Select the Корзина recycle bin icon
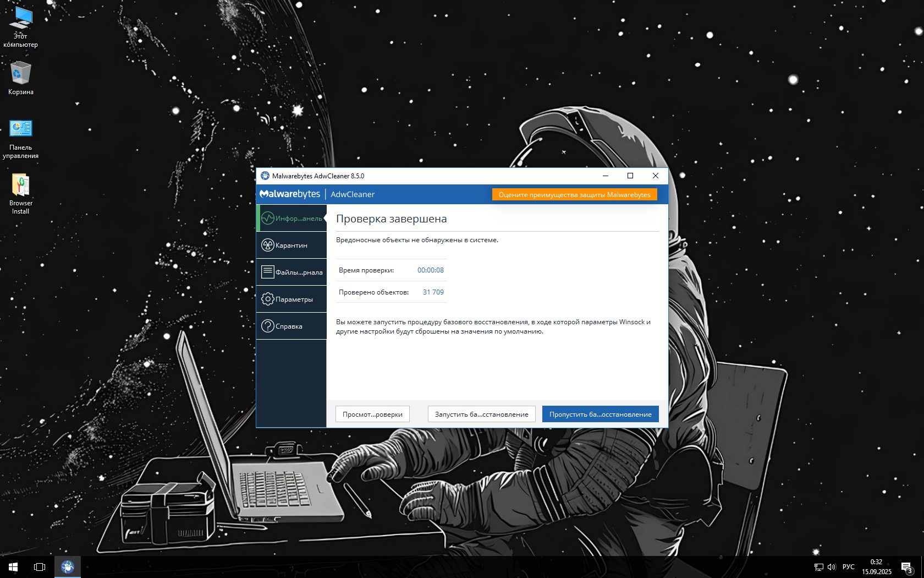The image size is (924, 578). pyautogui.click(x=20, y=78)
